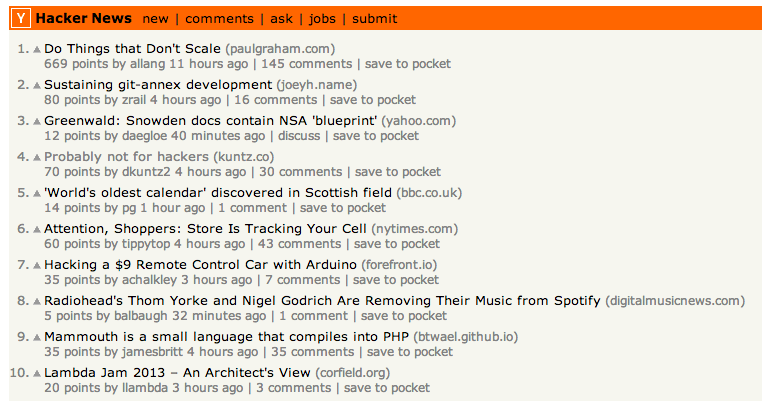The image size is (762, 401).
Task: Save 'Probably not for hackers' to pocket
Action: point(398,172)
